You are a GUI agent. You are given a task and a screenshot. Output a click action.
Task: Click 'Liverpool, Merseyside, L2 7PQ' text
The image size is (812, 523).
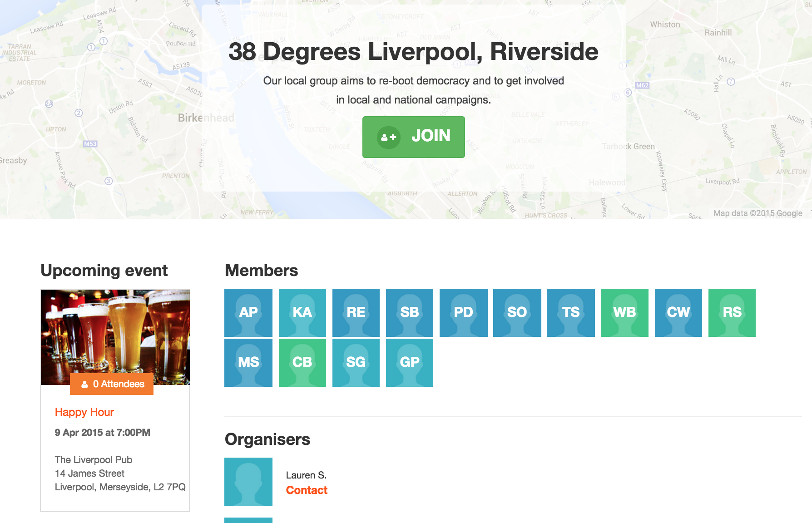(120, 487)
